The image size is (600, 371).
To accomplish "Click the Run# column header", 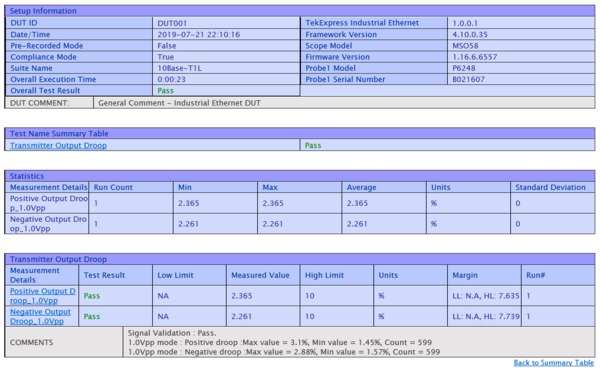I will (x=558, y=275).
